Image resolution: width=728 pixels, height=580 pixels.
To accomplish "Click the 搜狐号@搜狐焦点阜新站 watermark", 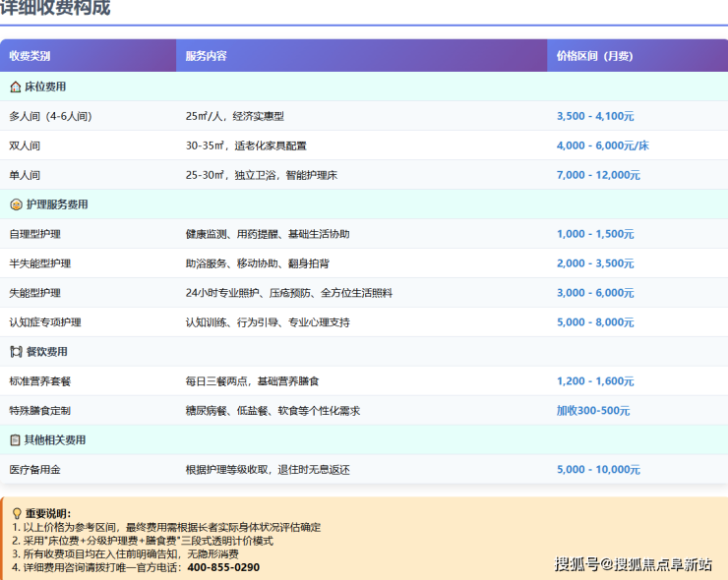I will 634,563.
